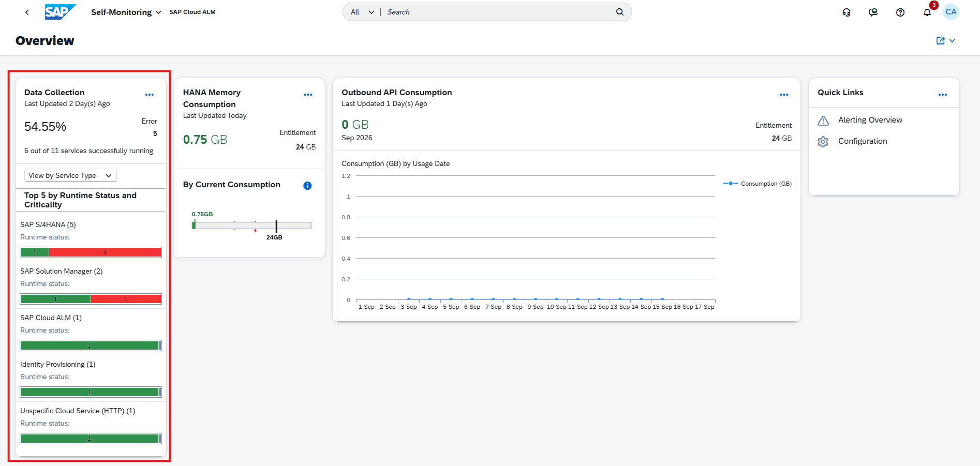Click the info icon beside By Current Consumption
980x466 pixels.
click(x=307, y=186)
